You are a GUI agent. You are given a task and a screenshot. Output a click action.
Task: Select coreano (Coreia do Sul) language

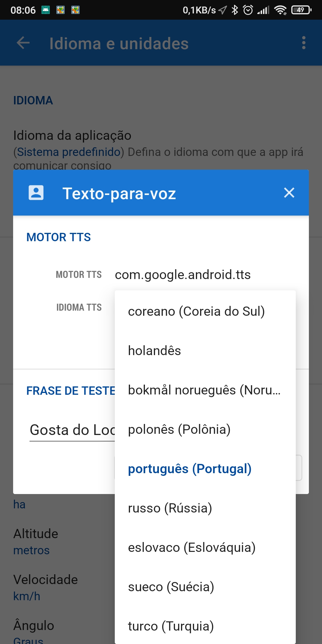(196, 311)
